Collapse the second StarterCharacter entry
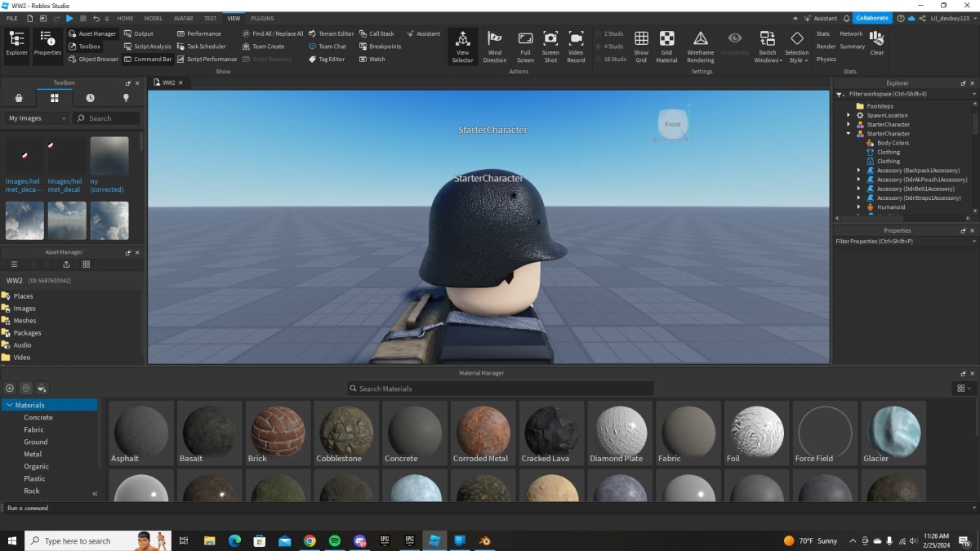Viewport: 980px width, 551px height. (x=848, y=133)
